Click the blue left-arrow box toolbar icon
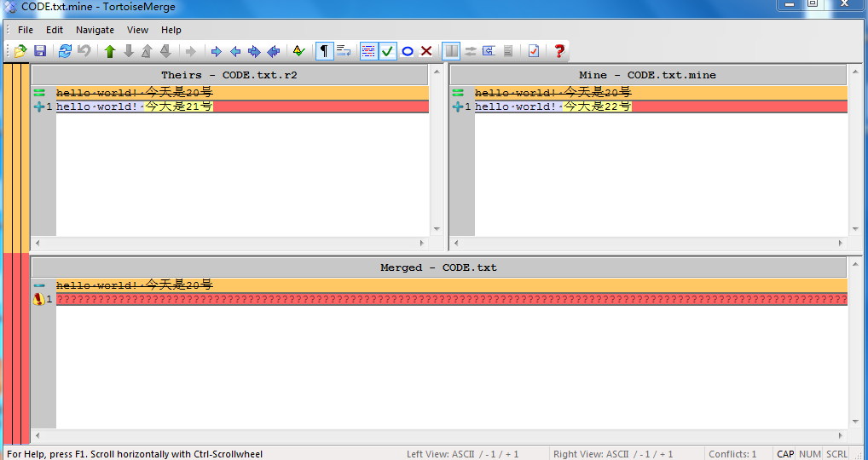Image resolution: width=868 pixels, height=460 pixels. tap(489, 51)
